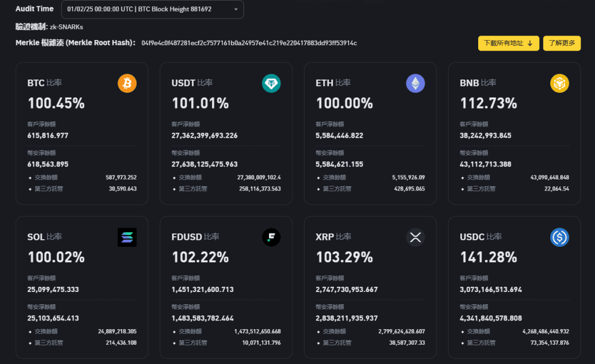Click BNB third-party custody 22,064.54
This screenshot has width=595, height=364.
pos(557,189)
